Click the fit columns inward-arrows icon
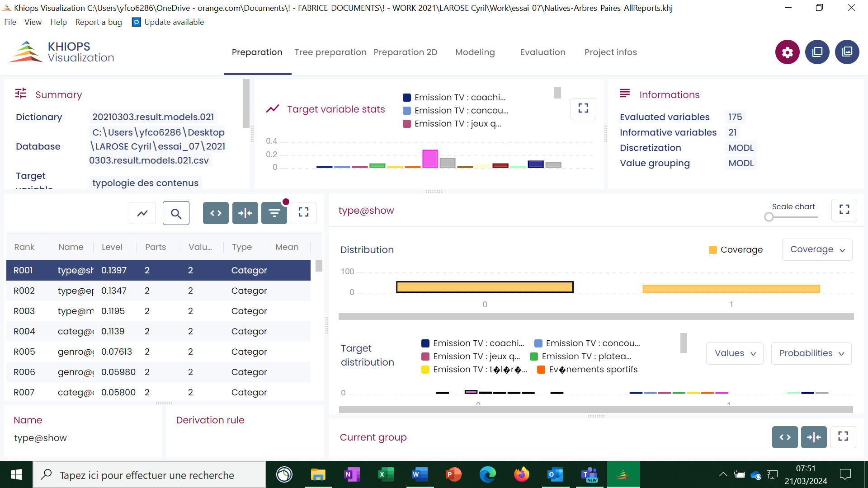868x488 pixels. click(x=245, y=213)
